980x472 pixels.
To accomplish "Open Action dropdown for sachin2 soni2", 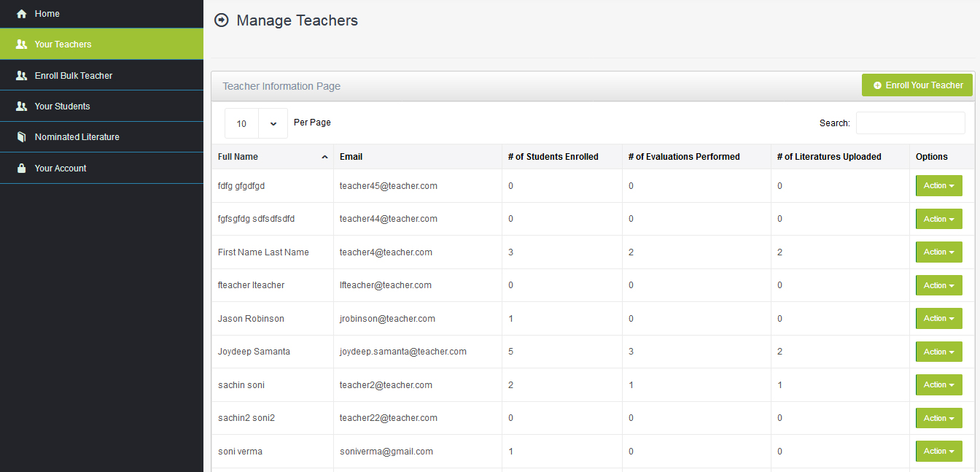I will [939, 418].
